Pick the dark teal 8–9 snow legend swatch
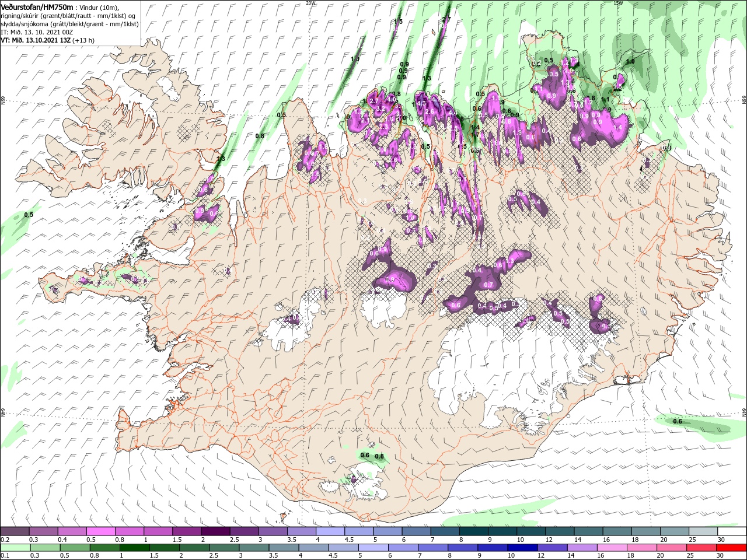 [473, 531]
